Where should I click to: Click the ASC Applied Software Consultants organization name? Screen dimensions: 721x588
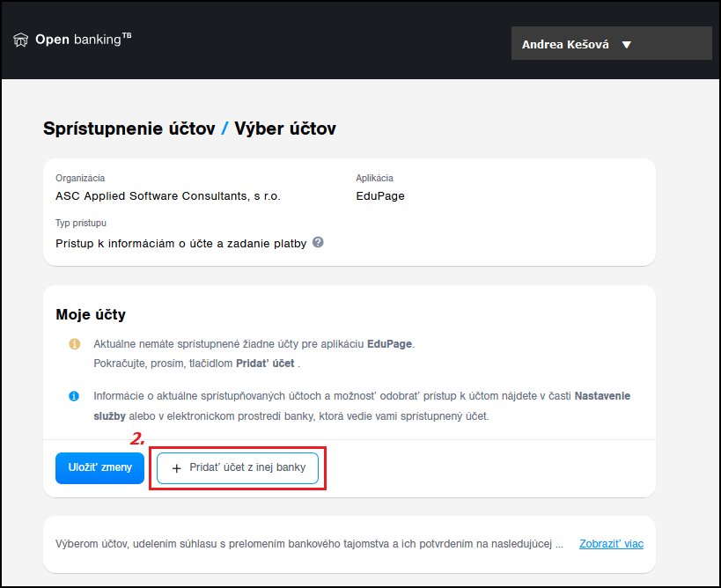pyautogui.click(x=167, y=196)
